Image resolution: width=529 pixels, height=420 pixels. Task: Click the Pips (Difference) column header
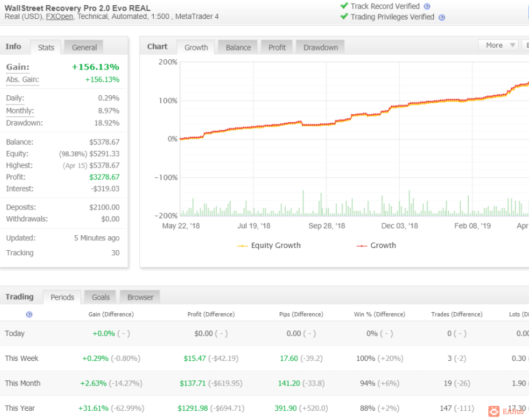coord(301,314)
